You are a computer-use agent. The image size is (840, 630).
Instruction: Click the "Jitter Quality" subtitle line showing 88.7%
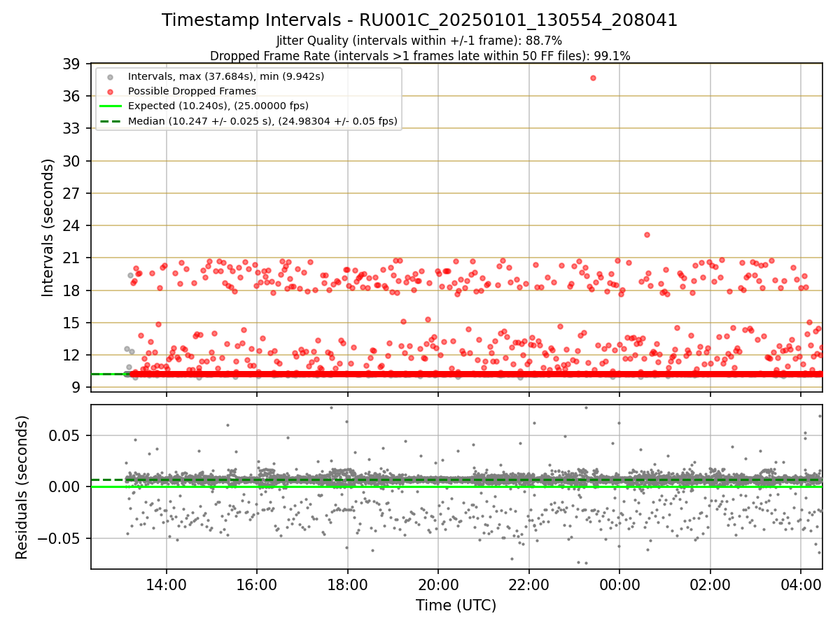point(419,41)
